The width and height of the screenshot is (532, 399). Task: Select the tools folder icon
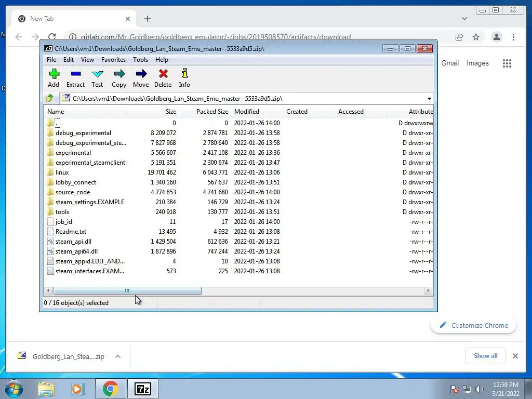[50, 212]
